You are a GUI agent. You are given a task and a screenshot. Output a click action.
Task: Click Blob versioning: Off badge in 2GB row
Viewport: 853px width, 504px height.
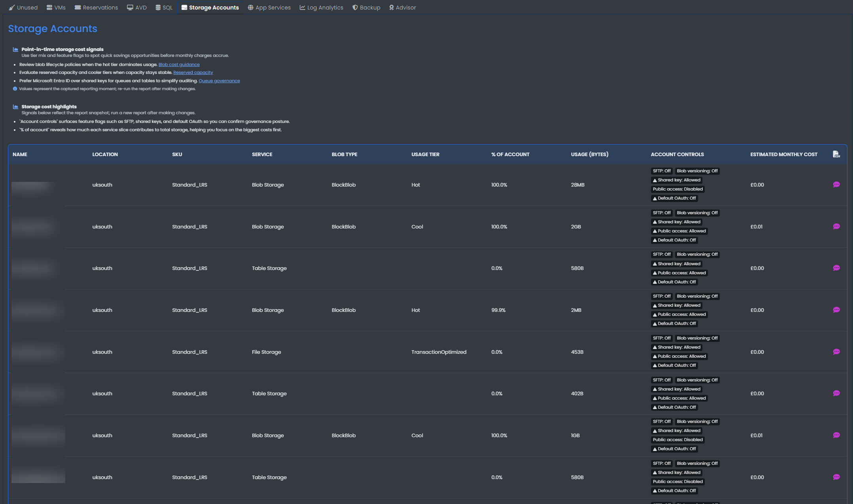coord(697,213)
